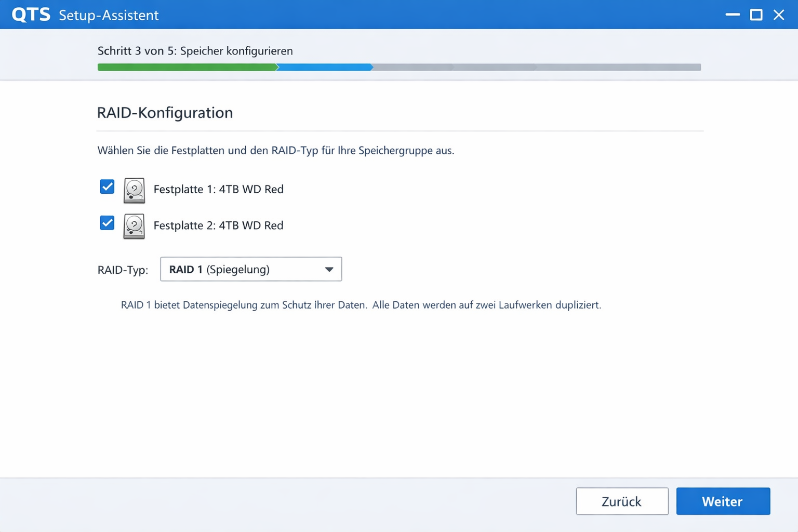
Task: Go to next step with Weiter
Action: (x=723, y=501)
